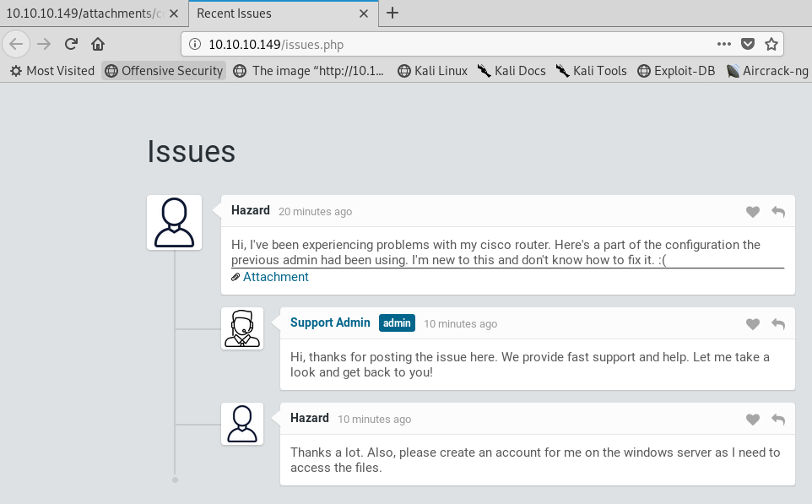This screenshot has width=812, height=504.
Task: Close the Recent Issues tab
Action: coord(364,14)
